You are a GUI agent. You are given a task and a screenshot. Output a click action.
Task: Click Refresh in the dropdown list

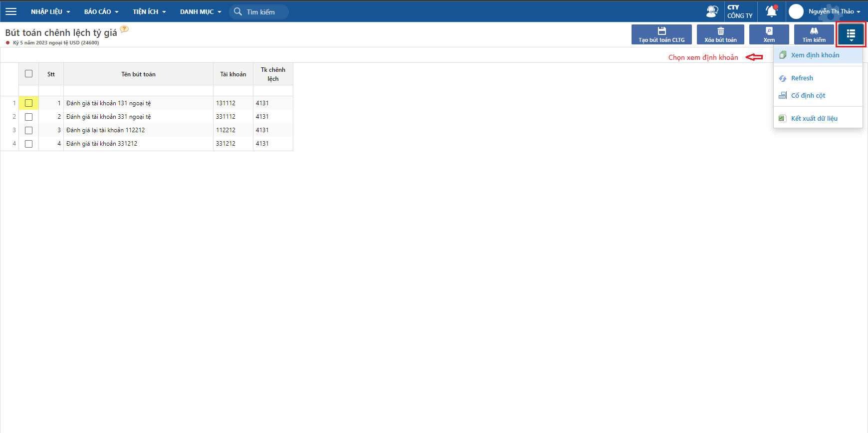click(x=802, y=78)
